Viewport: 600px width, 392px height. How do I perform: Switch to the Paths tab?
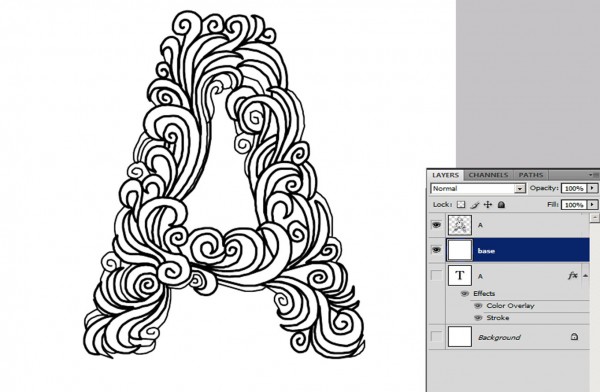coord(531,175)
